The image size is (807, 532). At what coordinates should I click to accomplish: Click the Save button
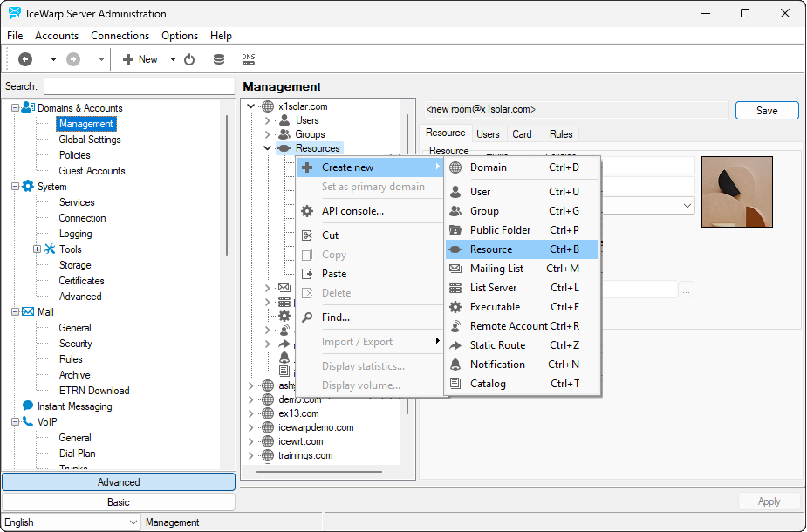(x=766, y=111)
